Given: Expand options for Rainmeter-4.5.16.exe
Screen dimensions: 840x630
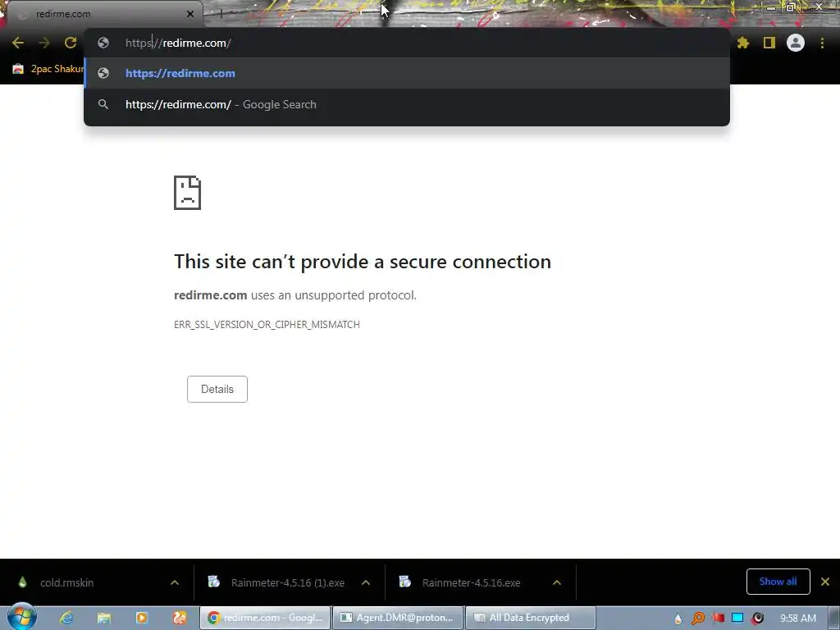Looking at the screenshot, I should coord(557,582).
